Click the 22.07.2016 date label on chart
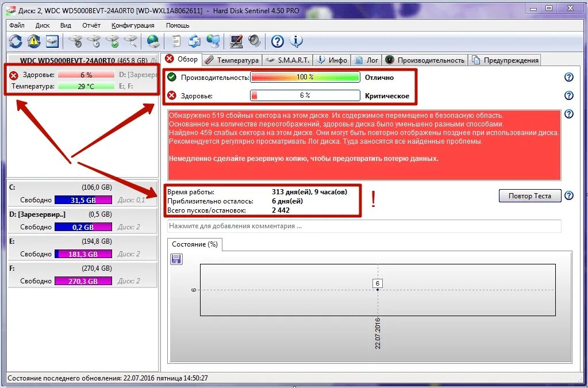Viewport: 588px width, 388px height. pyautogui.click(x=378, y=333)
